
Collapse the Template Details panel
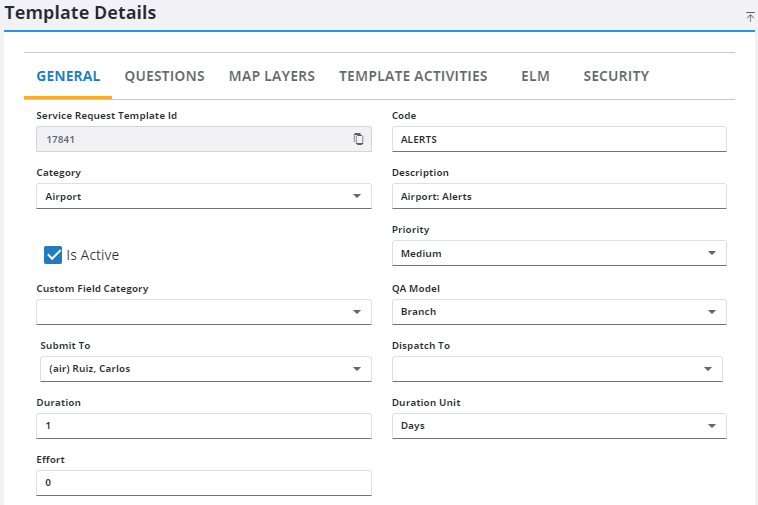[x=750, y=17]
